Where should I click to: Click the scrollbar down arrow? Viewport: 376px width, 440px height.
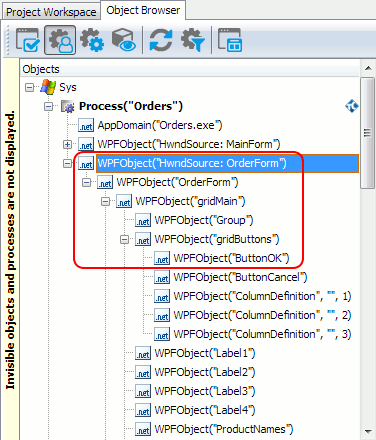coord(368,432)
